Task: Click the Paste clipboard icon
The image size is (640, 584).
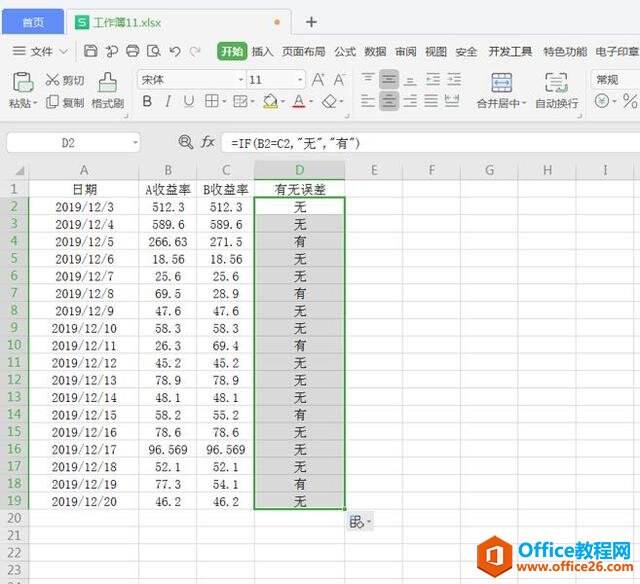Action: coord(23,82)
